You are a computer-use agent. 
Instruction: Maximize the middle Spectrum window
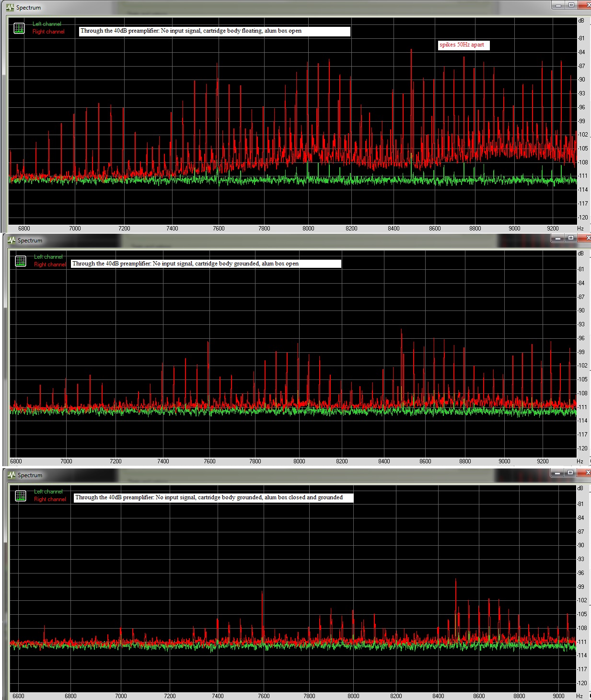click(570, 238)
